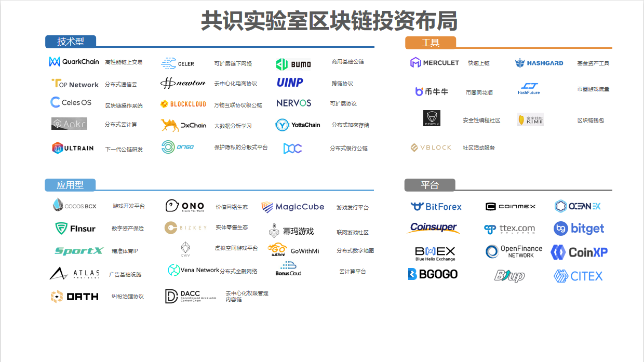This screenshot has width=644, height=362.
Task: Click the YottaChain logo
Action: (x=298, y=125)
